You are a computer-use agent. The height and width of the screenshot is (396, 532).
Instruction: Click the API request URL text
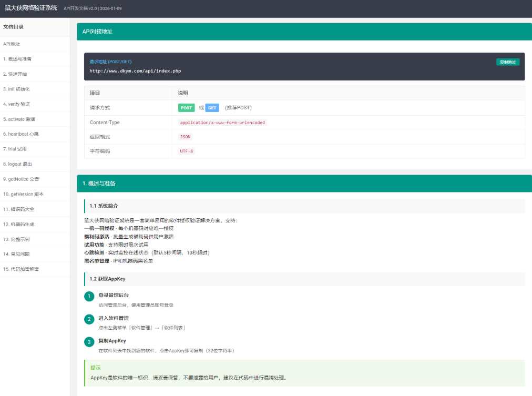click(x=135, y=70)
